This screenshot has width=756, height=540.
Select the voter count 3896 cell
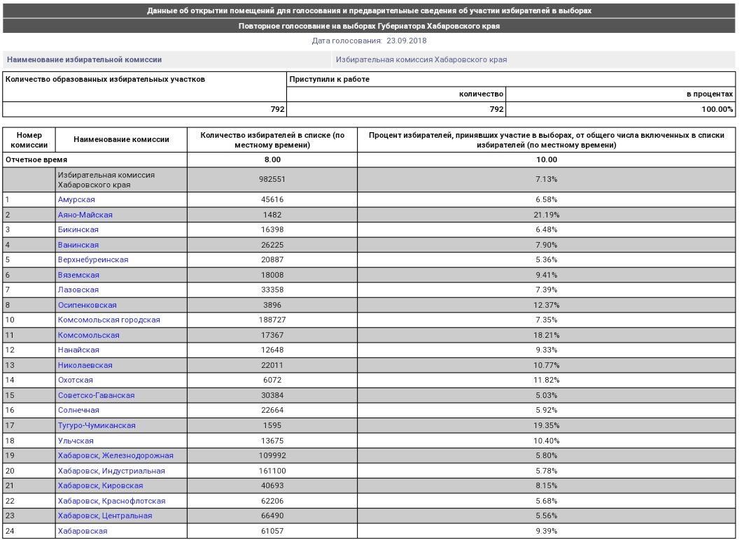point(272,305)
